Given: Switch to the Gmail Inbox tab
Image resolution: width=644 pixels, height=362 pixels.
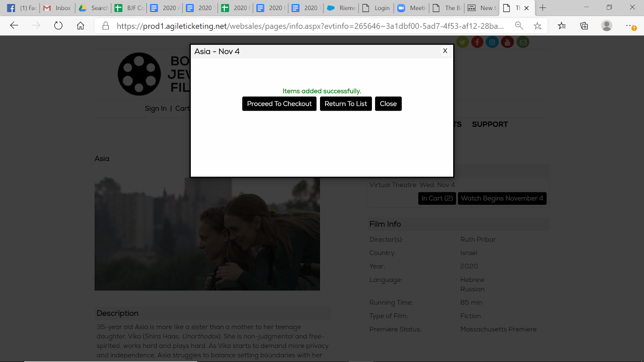Looking at the screenshot, I should pos(57,8).
